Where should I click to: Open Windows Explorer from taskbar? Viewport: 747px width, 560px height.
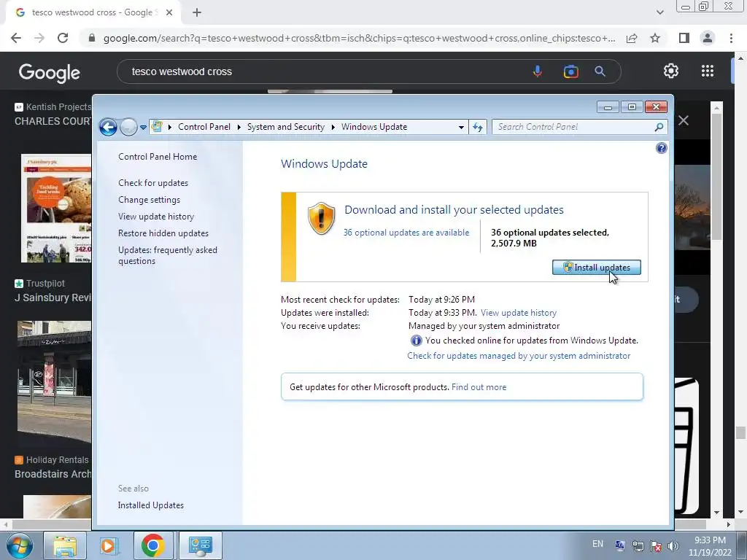coord(65,545)
